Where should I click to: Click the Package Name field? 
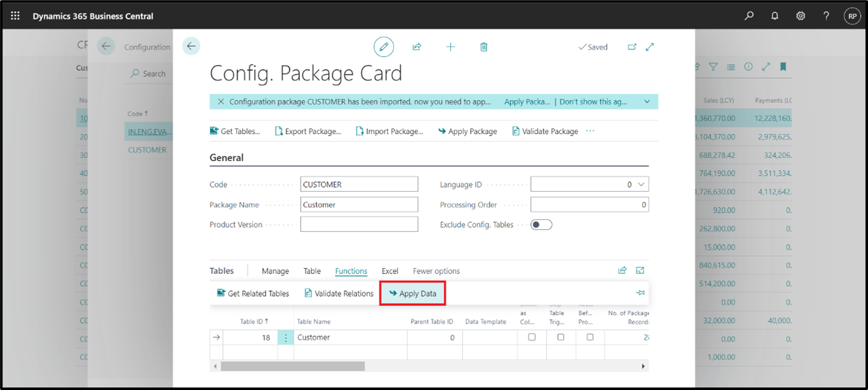[x=359, y=204]
